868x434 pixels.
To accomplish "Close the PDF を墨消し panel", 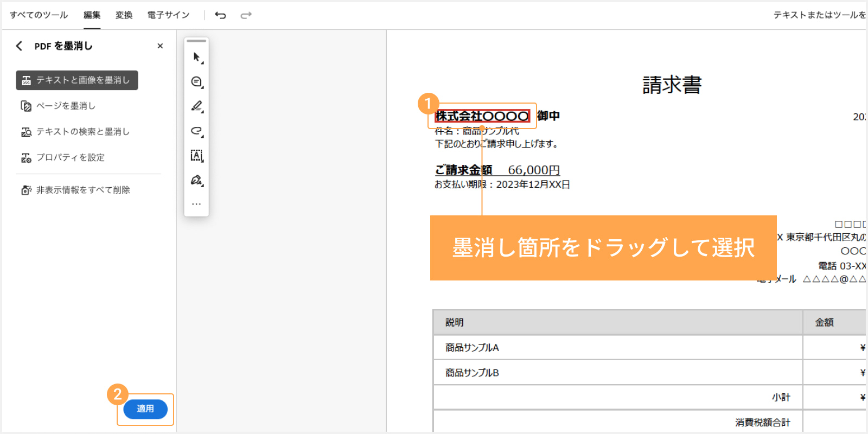I will 160,46.
